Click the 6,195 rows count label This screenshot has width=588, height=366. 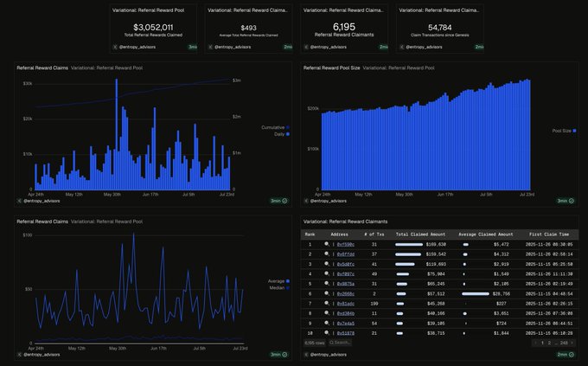314,343
